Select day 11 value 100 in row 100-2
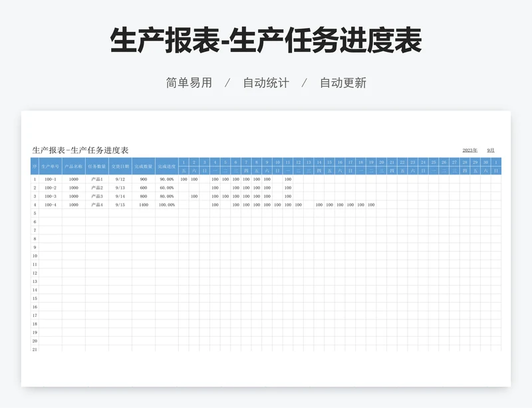This screenshot has height=408, width=532. (288, 188)
